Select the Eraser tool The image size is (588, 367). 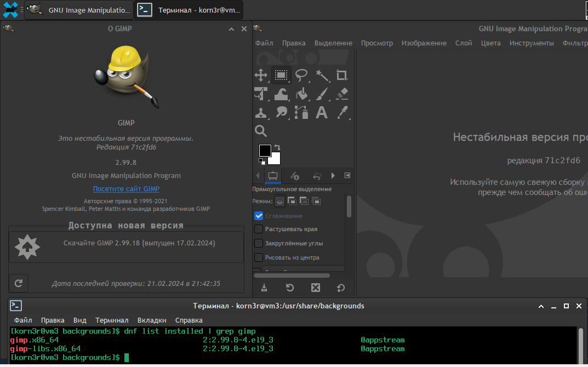click(342, 94)
